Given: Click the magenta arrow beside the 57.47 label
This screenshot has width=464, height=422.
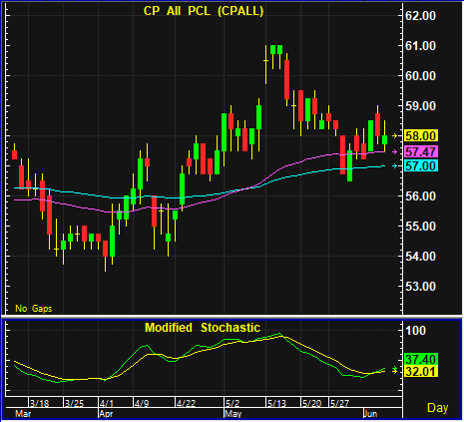Looking at the screenshot, I should [395, 152].
